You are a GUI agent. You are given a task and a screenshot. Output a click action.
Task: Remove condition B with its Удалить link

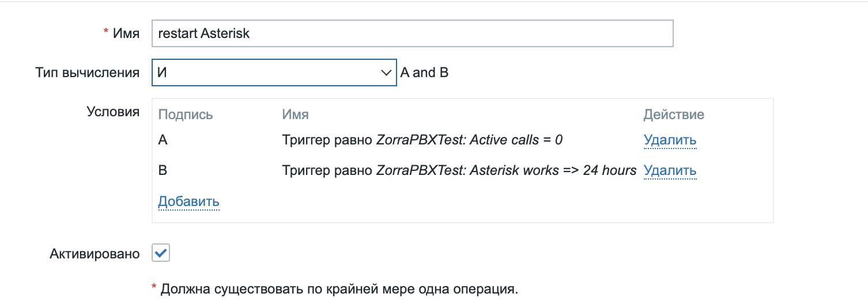[x=670, y=170]
